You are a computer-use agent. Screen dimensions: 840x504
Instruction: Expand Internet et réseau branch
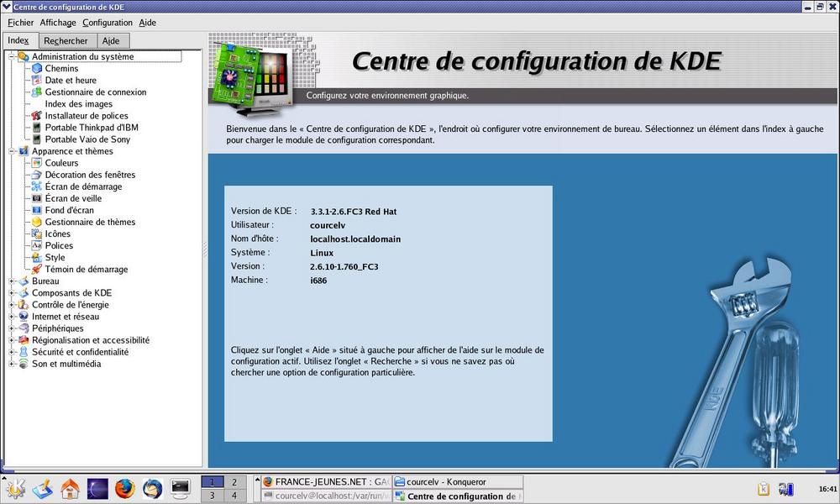pos(11,316)
